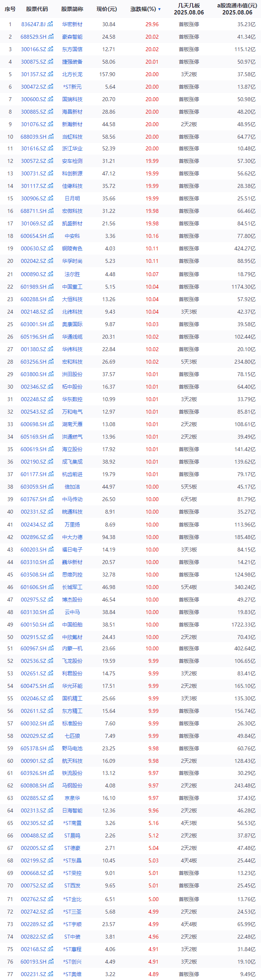Select the 5天5板 cell for 倍加洁
Viewport: 261px width, 980px height.
189,487
